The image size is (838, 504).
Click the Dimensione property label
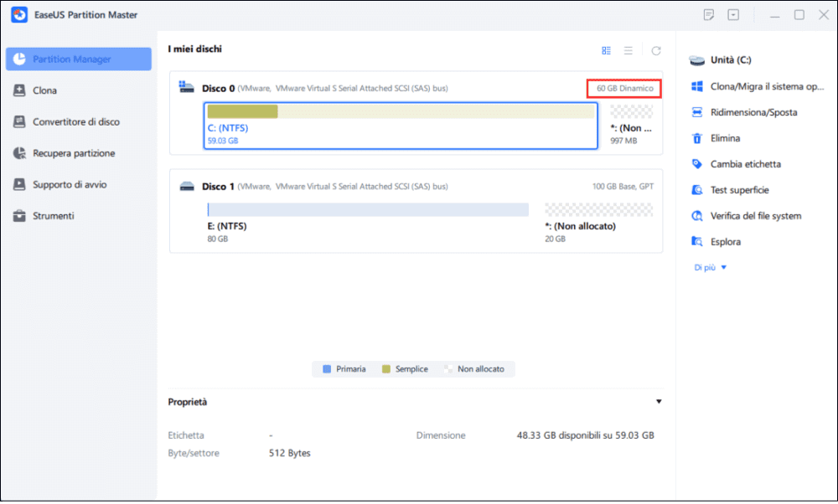point(441,435)
